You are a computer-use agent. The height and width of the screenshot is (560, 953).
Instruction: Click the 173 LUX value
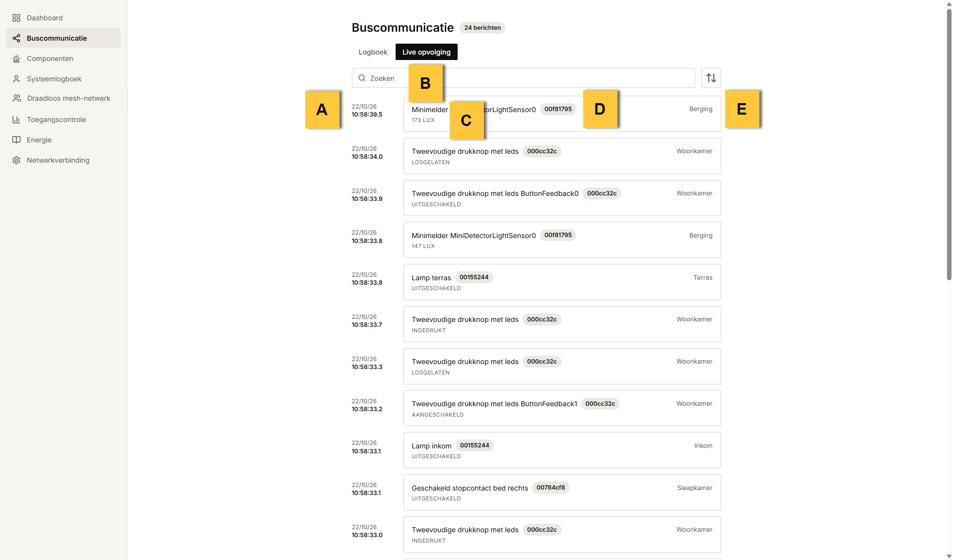tap(423, 120)
